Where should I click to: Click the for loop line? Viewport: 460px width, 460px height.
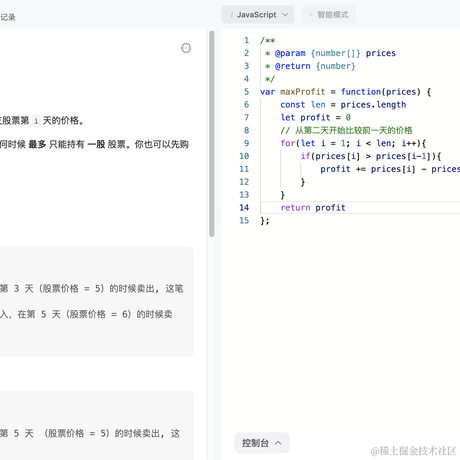pyautogui.click(x=353, y=143)
